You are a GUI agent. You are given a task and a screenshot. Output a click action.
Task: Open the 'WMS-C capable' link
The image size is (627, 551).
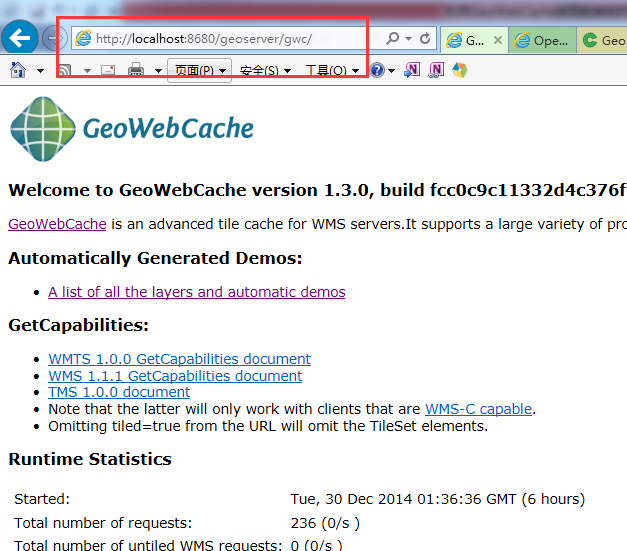pyautogui.click(x=479, y=409)
